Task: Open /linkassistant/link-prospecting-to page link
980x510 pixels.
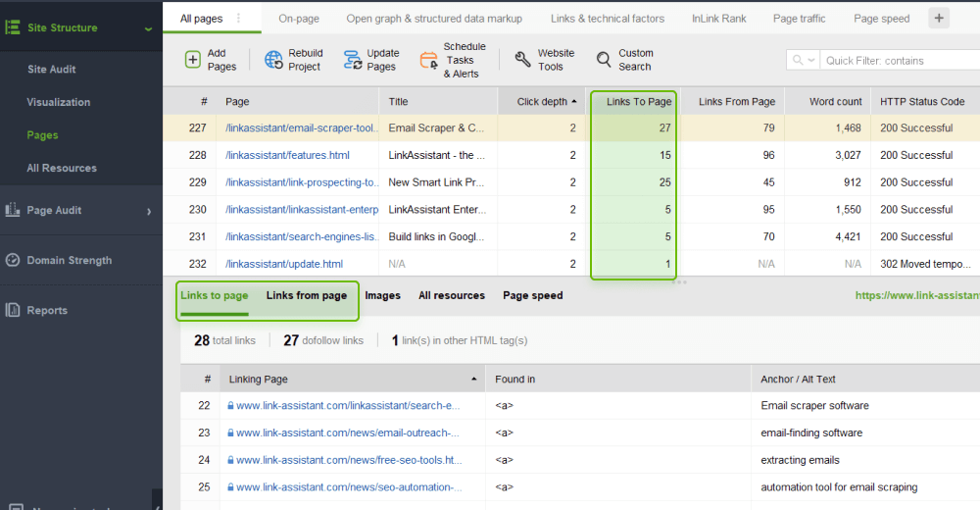Action: [x=301, y=182]
